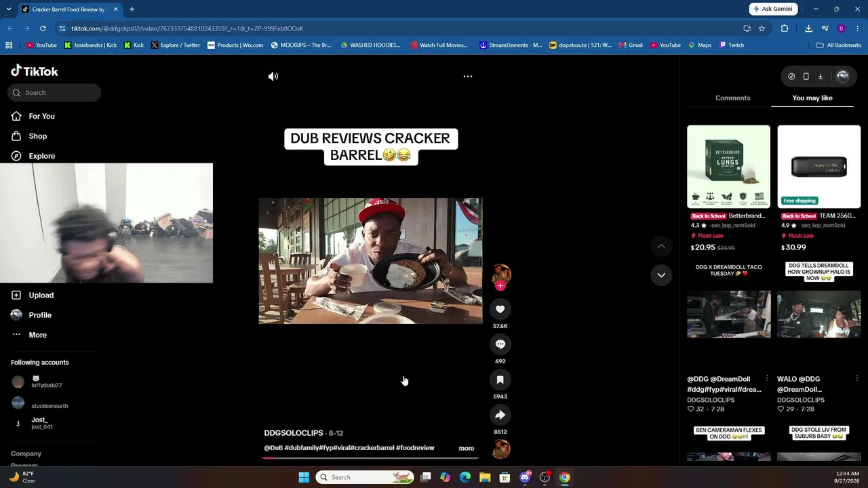The width and height of the screenshot is (868, 488).
Task: Reload the TikTok page
Action: click(x=43, y=28)
